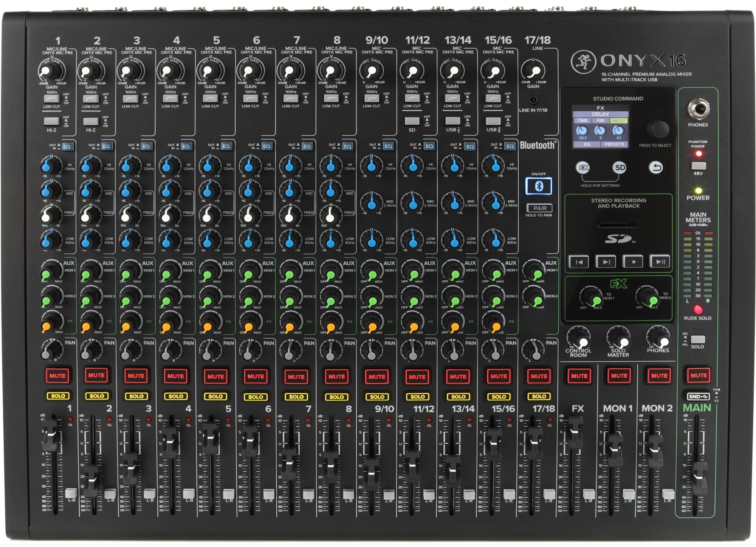The height and width of the screenshot is (547, 756).
Task: Tap the round SD button in Studio Command
Action: coord(620,167)
